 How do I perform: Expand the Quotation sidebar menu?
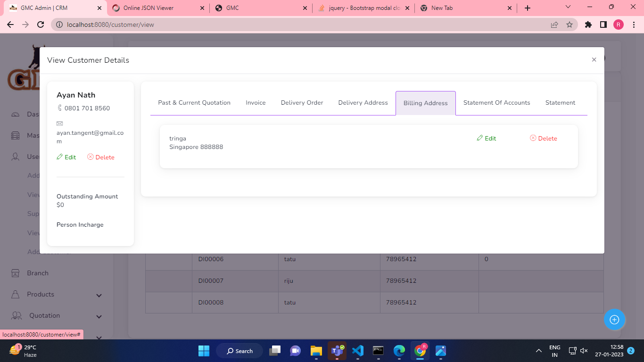99,316
